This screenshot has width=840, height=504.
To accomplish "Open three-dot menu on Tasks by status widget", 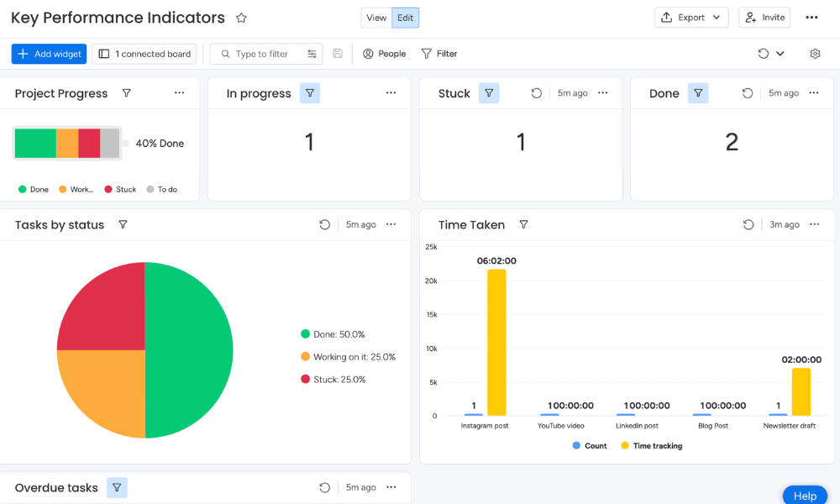I will click(391, 224).
